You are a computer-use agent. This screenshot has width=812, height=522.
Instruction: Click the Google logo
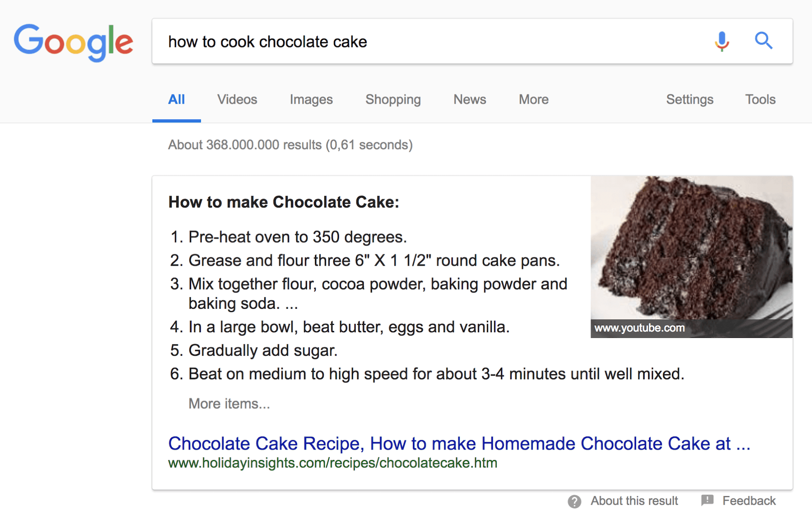[x=73, y=42]
